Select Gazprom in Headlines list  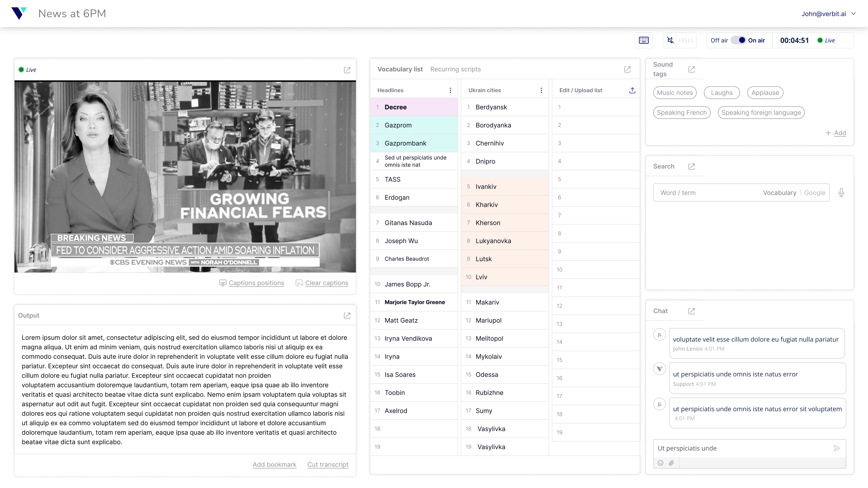click(x=414, y=125)
